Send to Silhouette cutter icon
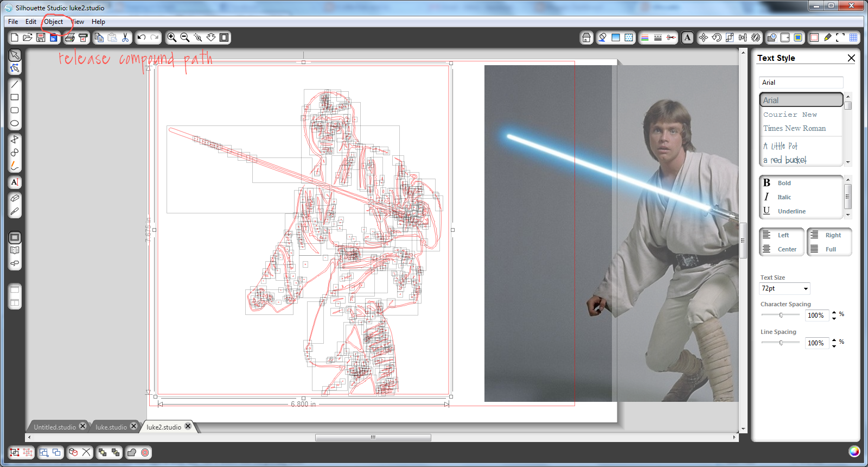This screenshot has height=467, width=868. [83, 37]
